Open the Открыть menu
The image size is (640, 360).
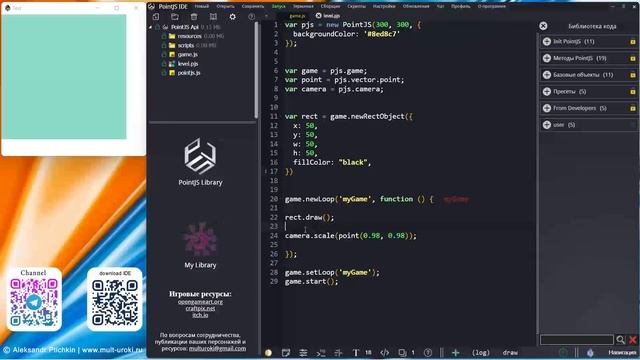[225, 6]
